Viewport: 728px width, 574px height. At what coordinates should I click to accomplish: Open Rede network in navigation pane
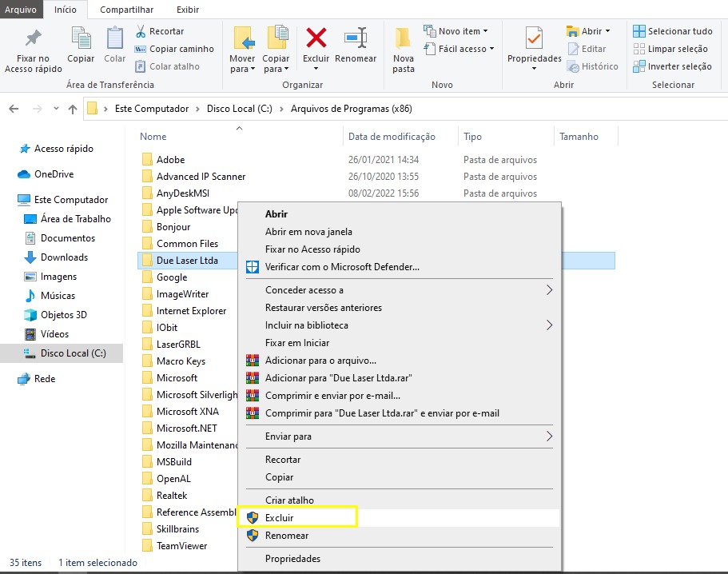[36, 379]
